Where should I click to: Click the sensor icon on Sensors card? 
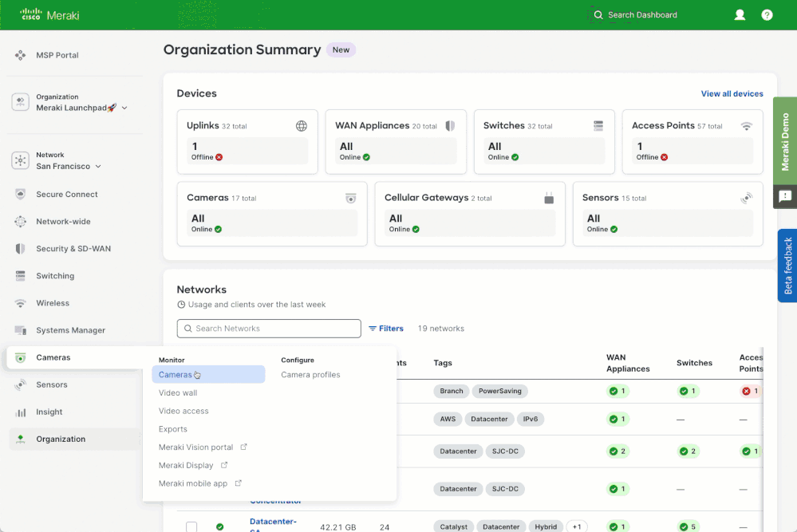click(x=746, y=198)
